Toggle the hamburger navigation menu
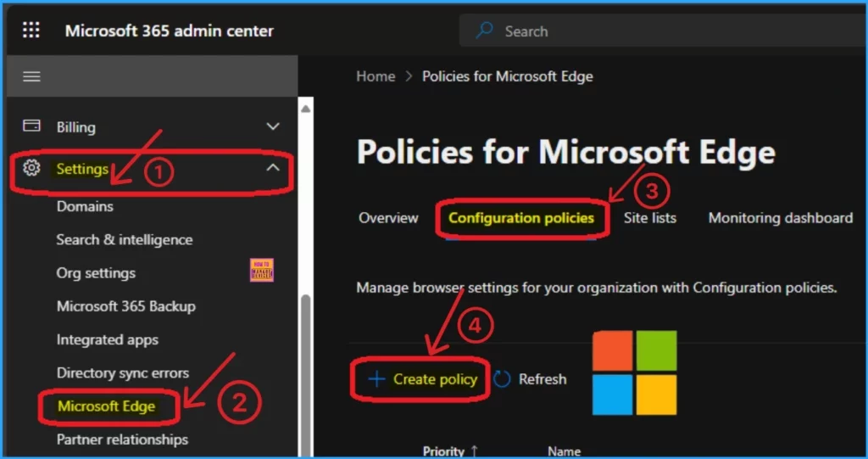868x459 pixels. click(31, 76)
